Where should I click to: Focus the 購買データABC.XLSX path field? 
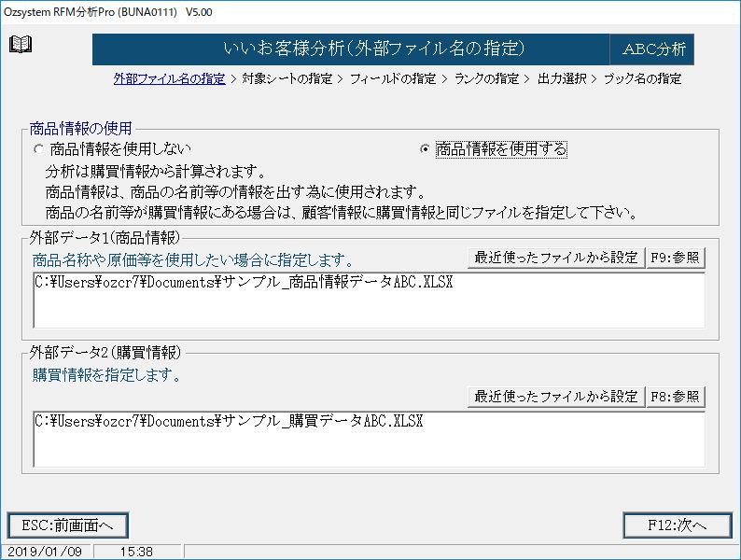[369, 439]
